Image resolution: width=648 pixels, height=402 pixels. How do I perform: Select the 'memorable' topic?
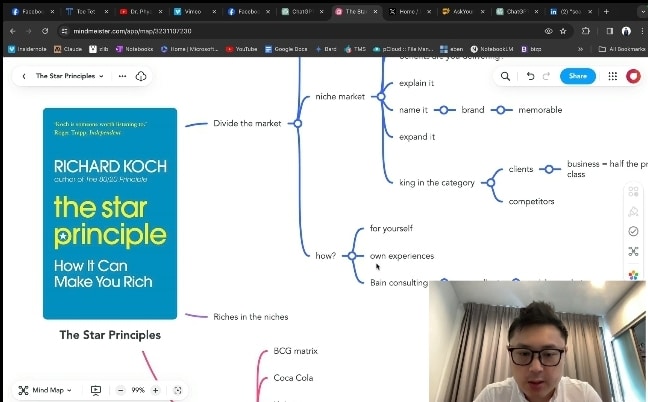tap(540, 110)
